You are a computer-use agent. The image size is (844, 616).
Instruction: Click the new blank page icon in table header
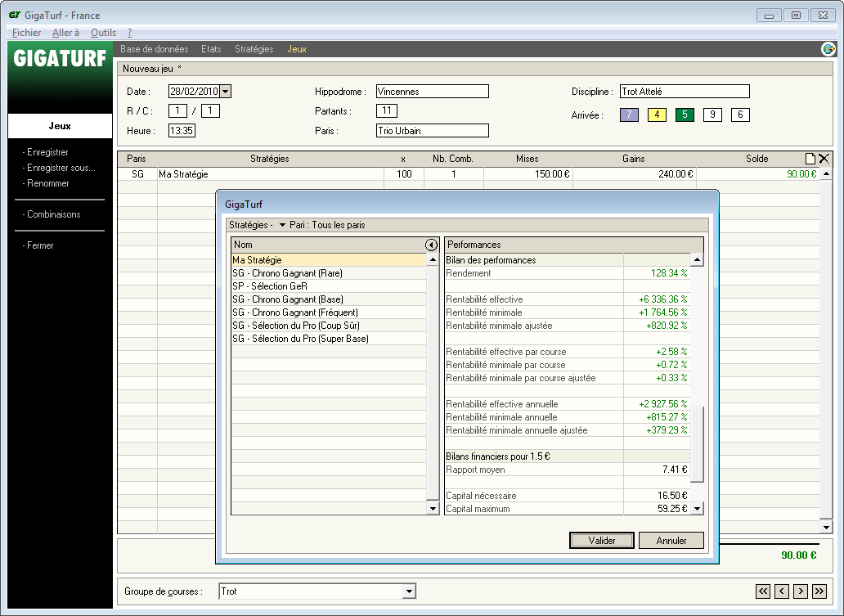(x=810, y=159)
